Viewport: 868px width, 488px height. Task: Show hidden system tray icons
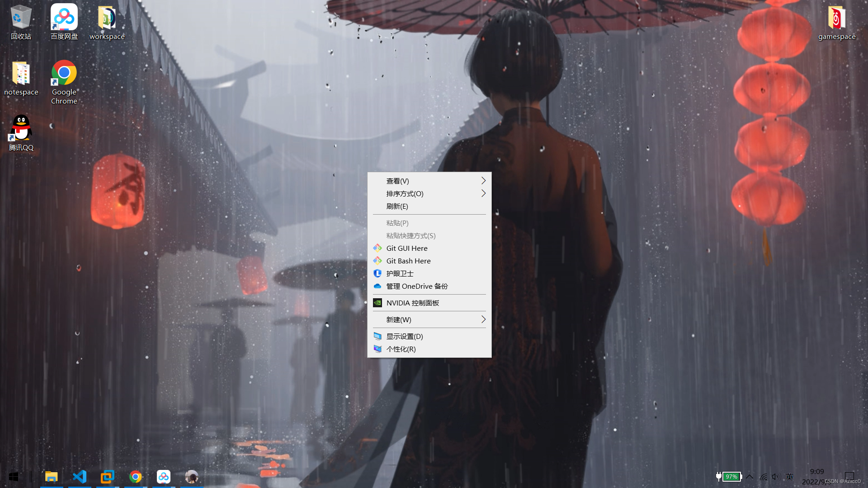750,477
